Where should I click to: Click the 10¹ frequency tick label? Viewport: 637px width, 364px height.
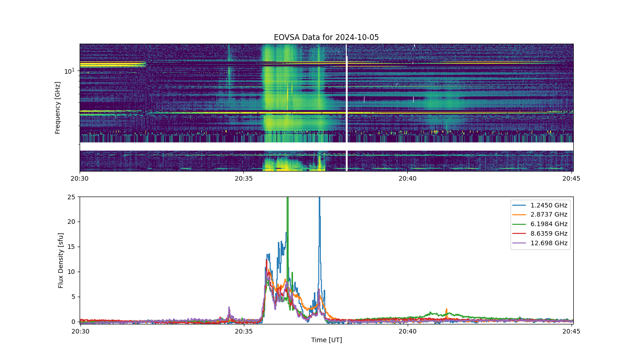69,71
